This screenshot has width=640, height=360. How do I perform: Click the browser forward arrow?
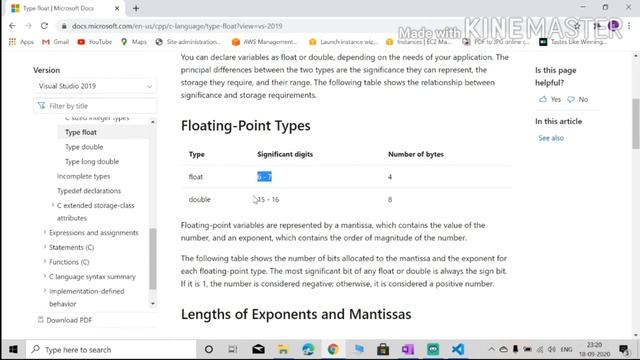[x=28, y=26]
